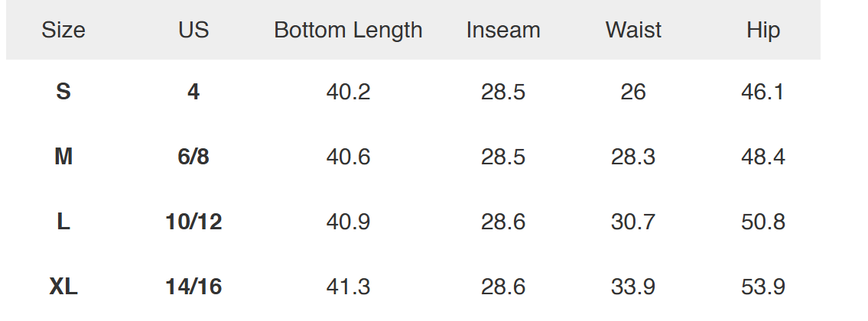The image size is (868, 321).
Task: Click the Size column header
Action: pyautogui.click(x=63, y=31)
